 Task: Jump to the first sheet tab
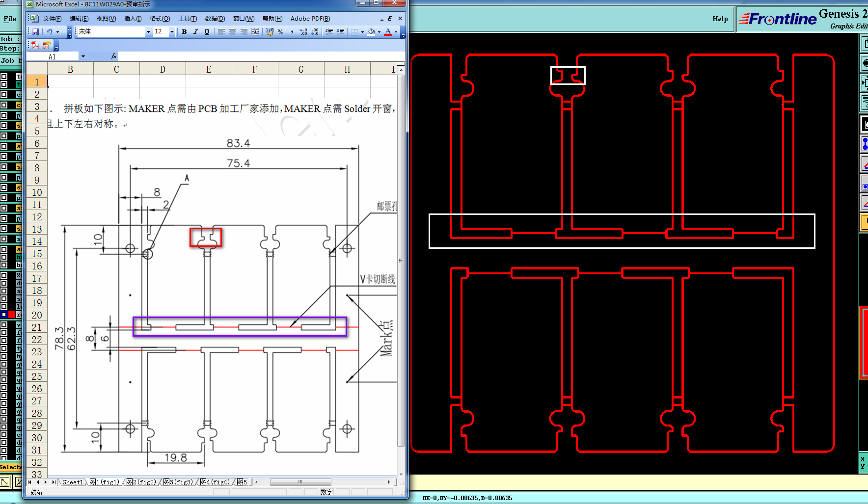point(29,482)
